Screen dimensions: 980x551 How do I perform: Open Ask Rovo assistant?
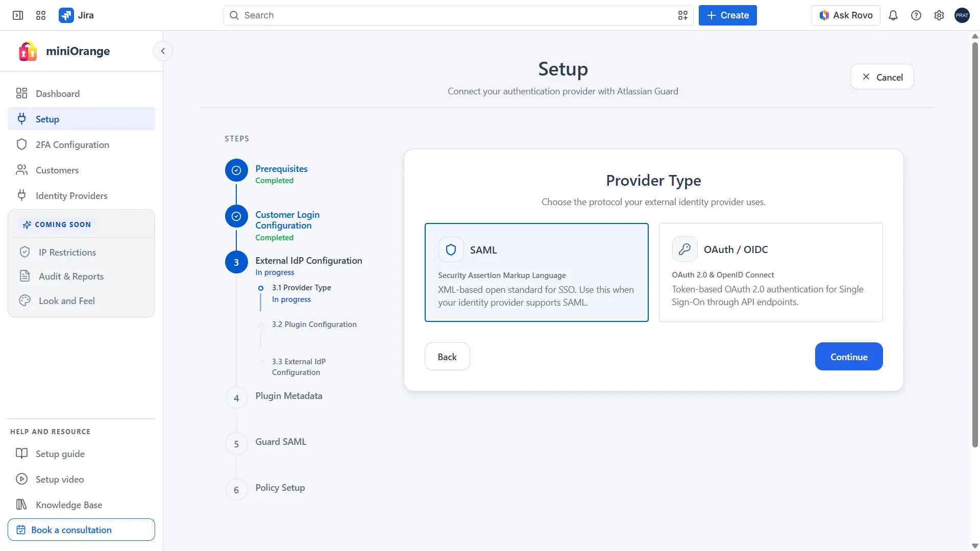(846, 15)
